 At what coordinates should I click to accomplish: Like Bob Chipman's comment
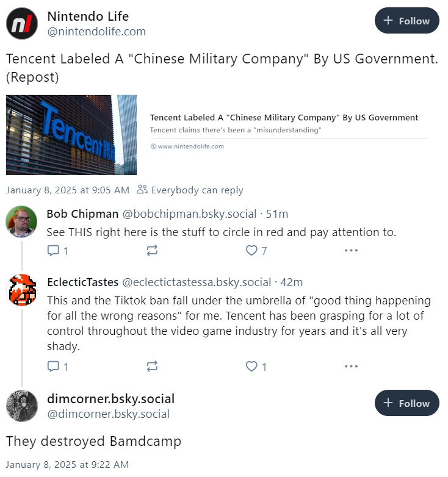[256, 250]
